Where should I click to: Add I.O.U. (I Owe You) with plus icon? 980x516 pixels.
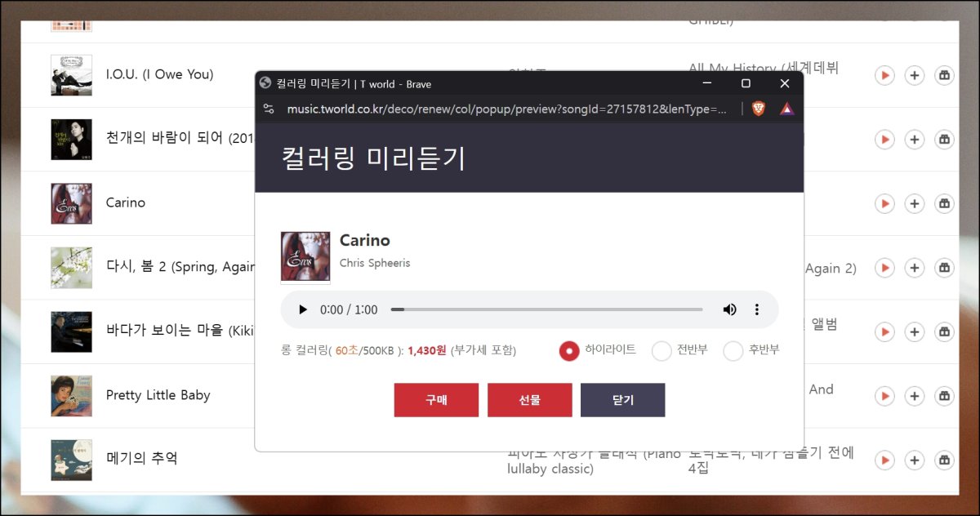click(x=915, y=75)
